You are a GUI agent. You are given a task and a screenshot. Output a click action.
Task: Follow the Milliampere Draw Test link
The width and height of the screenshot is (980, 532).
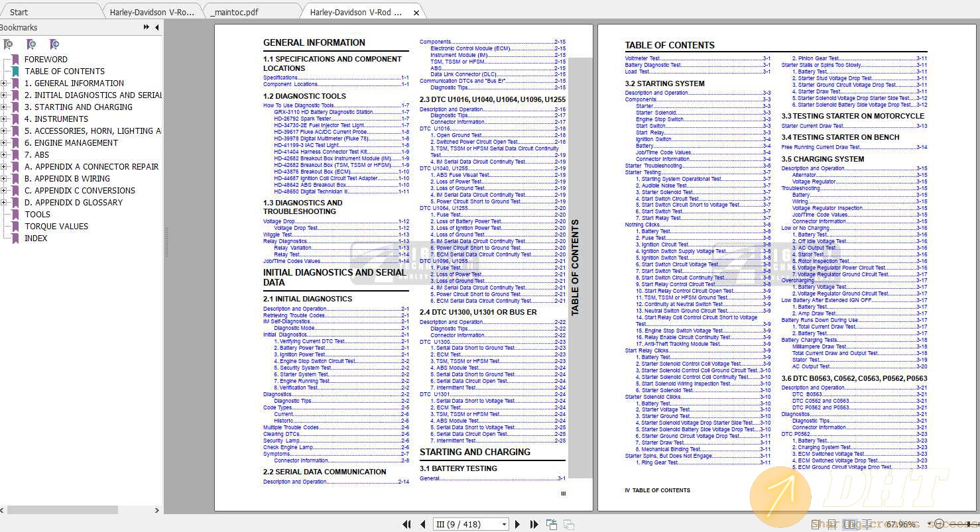[x=859, y=346]
